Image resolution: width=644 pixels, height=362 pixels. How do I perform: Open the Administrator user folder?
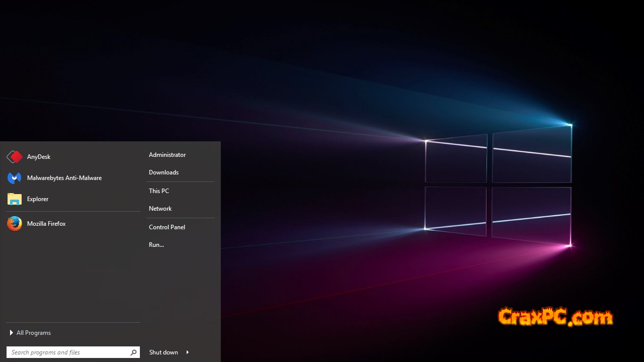tap(167, 155)
